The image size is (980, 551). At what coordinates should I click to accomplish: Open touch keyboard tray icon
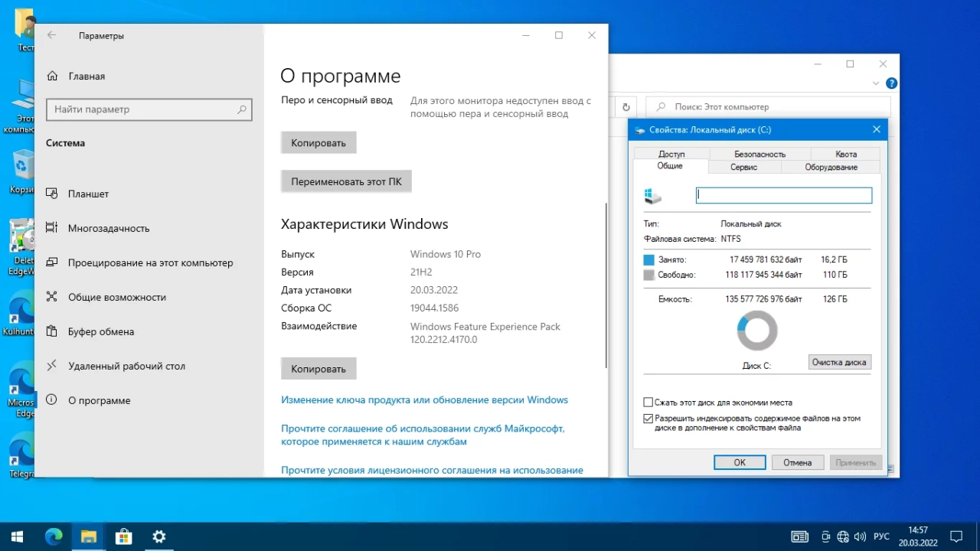799,536
